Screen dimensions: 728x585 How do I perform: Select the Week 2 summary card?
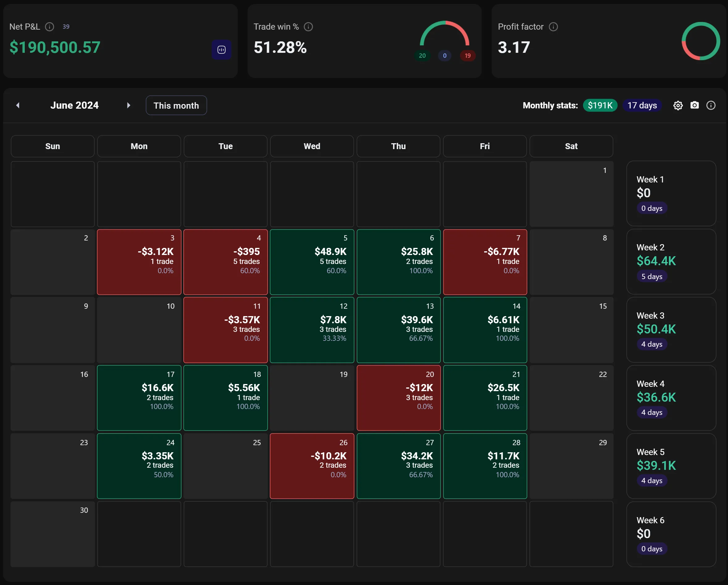pyautogui.click(x=671, y=262)
